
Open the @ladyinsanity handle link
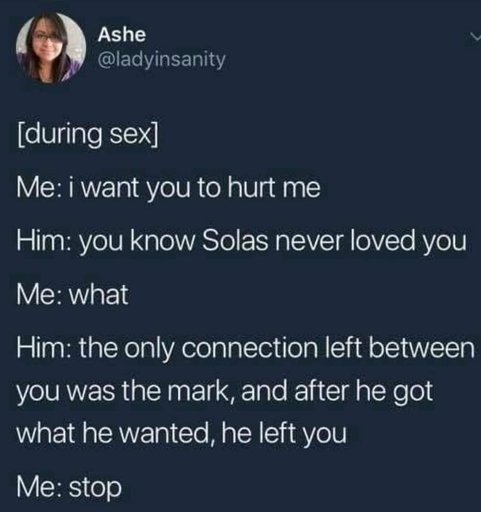161,60
